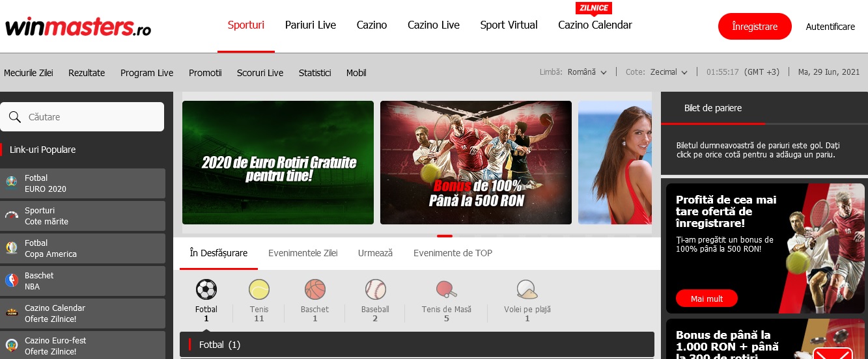Viewport: 868px width, 359px height.
Task: Open Statistici link
Action: pos(315,73)
